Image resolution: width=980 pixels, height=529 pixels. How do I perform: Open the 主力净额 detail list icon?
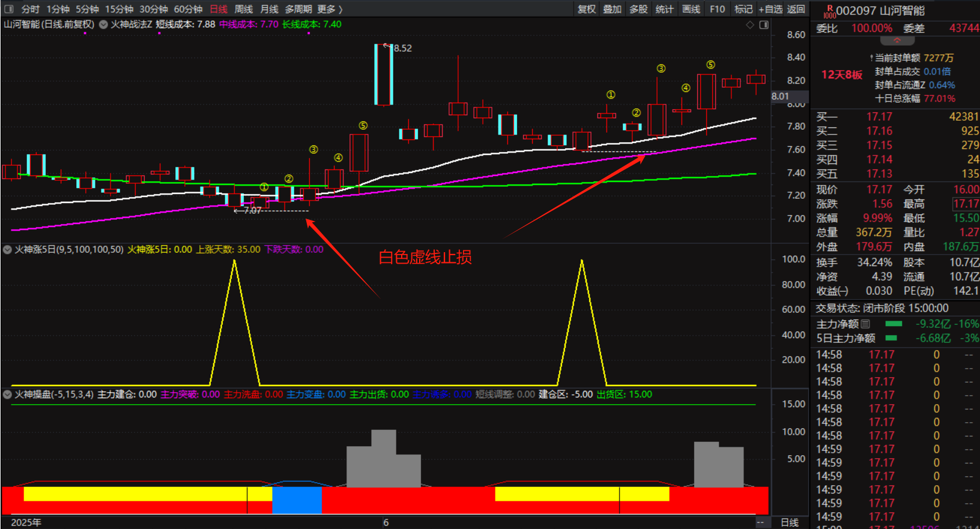click(x=865, y=324)
